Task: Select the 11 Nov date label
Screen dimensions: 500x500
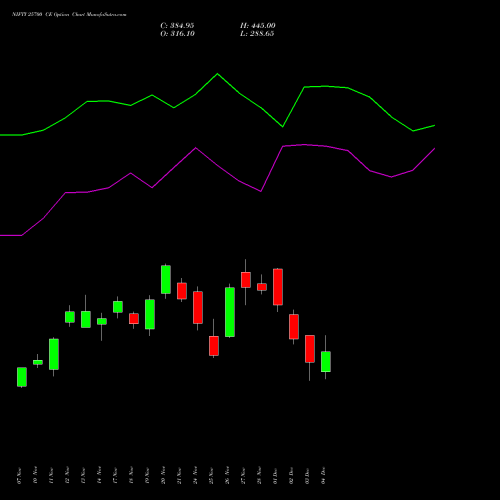Action: [x=51, y=475]
